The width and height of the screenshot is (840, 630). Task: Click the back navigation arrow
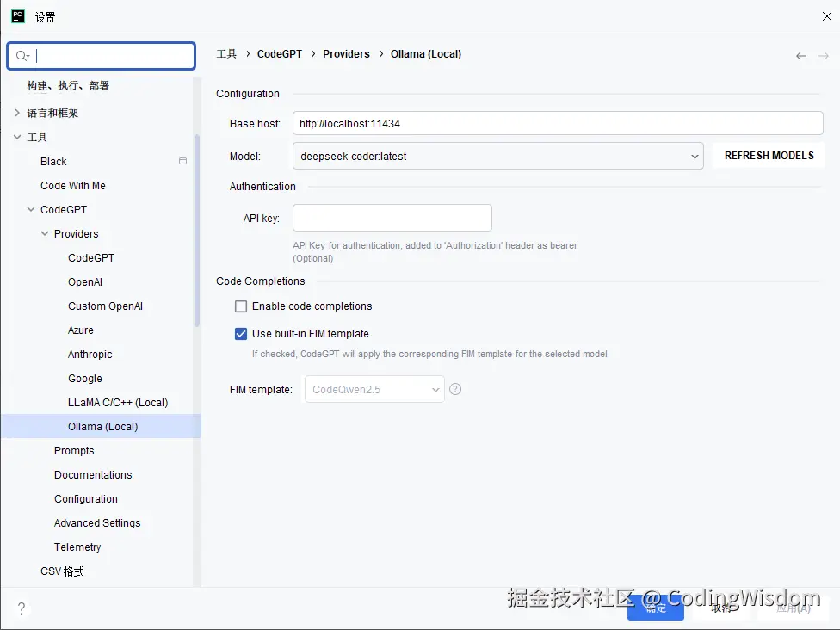click(x=801, y=56)
